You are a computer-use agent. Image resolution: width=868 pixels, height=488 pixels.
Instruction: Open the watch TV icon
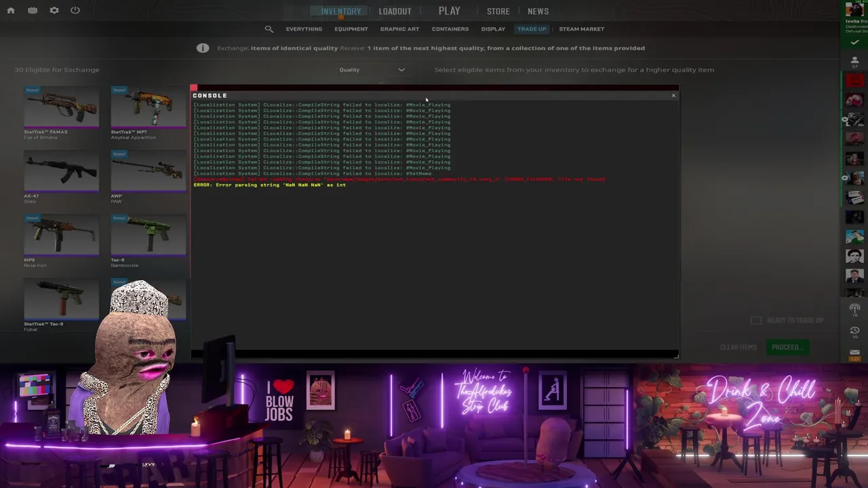pos(33,11)
